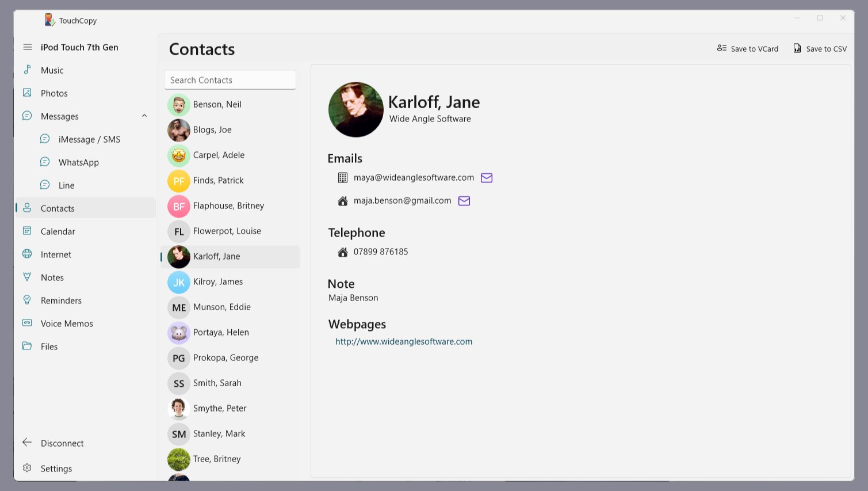Select contact Tree, Britney
This screenshot has height=491, width=868.
pyautogui.click(x=230, y=459)
